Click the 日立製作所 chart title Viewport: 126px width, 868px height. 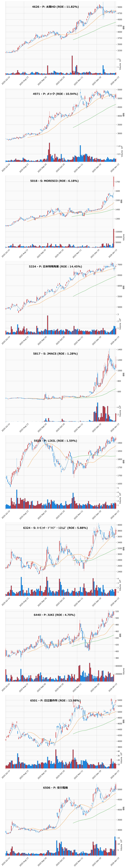(x=55, y=702)
